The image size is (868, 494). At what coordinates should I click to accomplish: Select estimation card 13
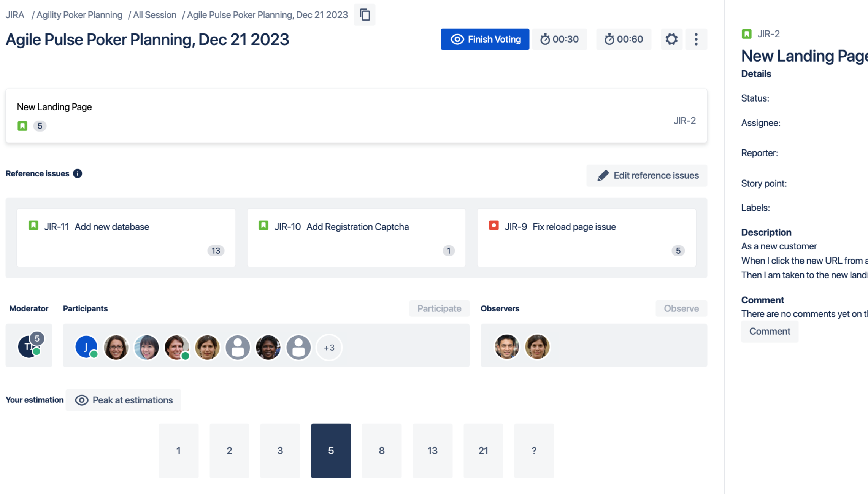point(432,451)
